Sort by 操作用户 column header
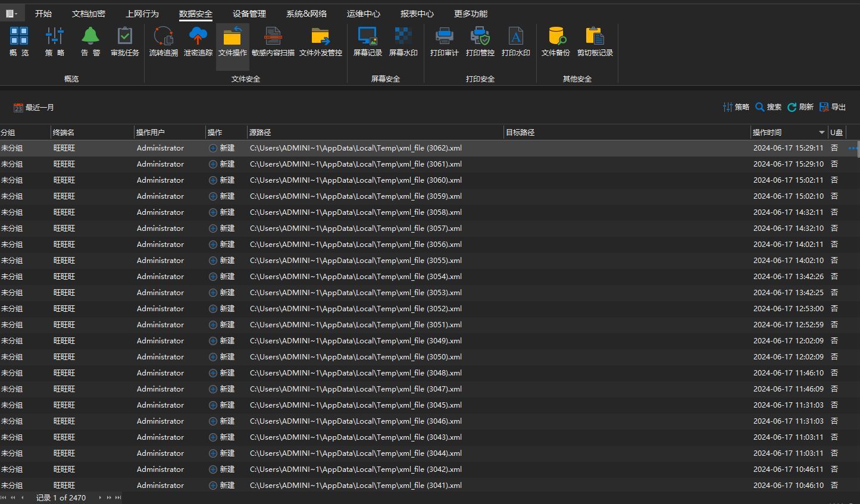 pyautogui.click(x=170, y=132)
